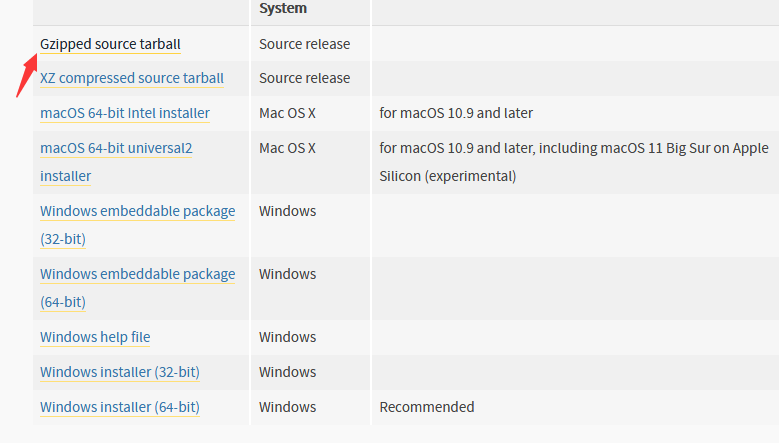Click the System column header
779x443 pixels.
(x=283, y=8)
